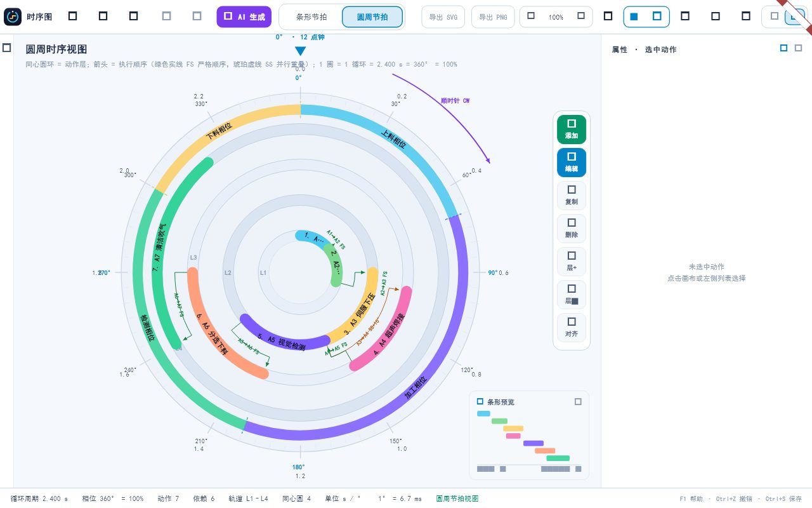Click the 层+ layer up icon
Image resolution: width=812 pixels, height=508 pixels.
click(x=572, y=262)
